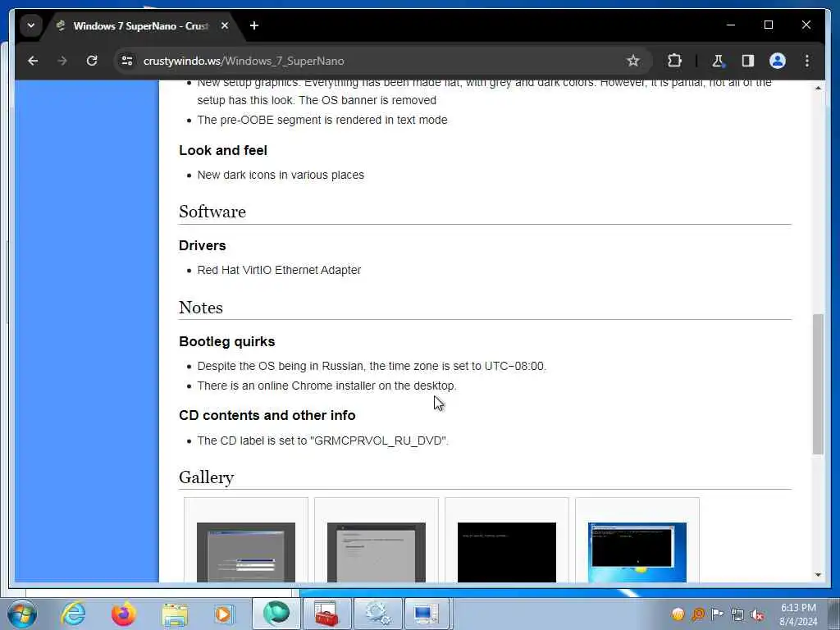Open the gears settings taskbar app
The image size is (840, 630).
pos(377,614)
